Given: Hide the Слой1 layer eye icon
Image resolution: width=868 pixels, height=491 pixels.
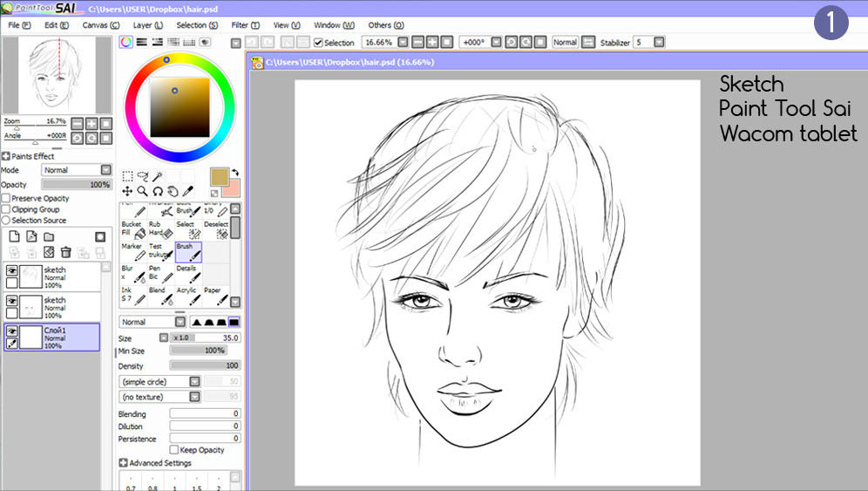Looking at the screenshot, I should 11,331.
